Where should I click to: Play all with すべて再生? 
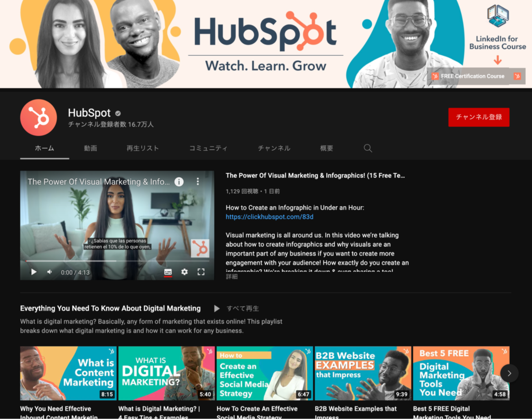coord(236,308)
